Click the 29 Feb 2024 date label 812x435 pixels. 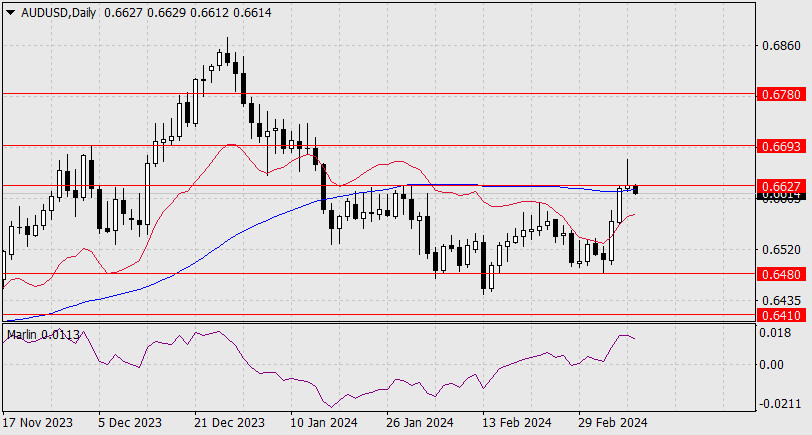pyautogui.click(x=613, y=423)
